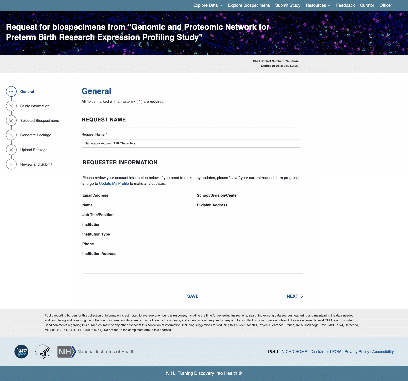
Task: Open the Resources dropdown menu
Action: [x=318, y=5]
